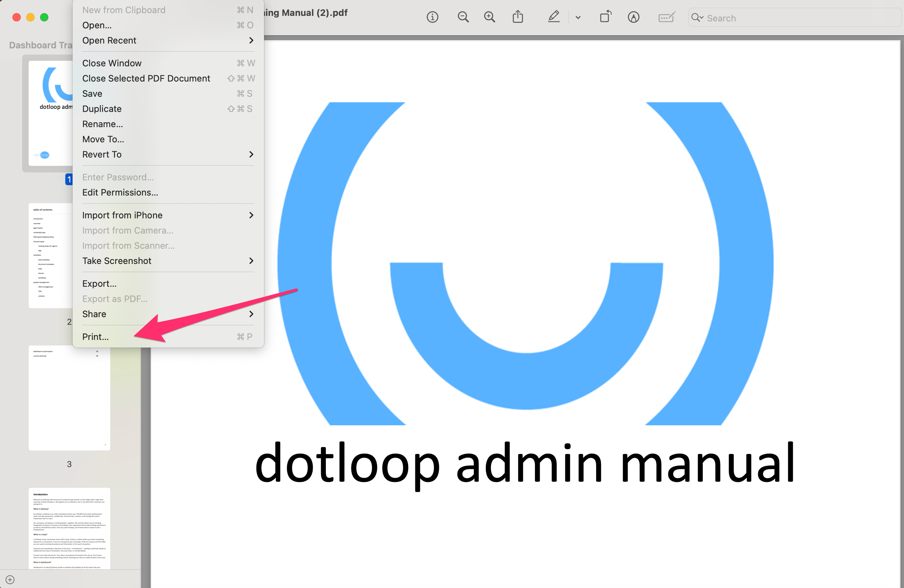
Task: Open the highlight color dropdown arrow
Action: pos(578,18)
